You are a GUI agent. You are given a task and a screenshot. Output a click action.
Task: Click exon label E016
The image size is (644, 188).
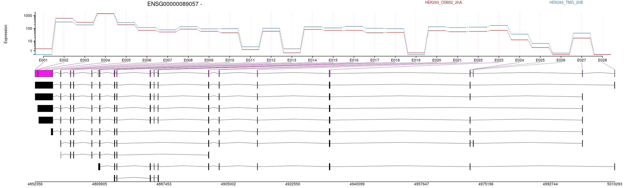coord(354,60)
